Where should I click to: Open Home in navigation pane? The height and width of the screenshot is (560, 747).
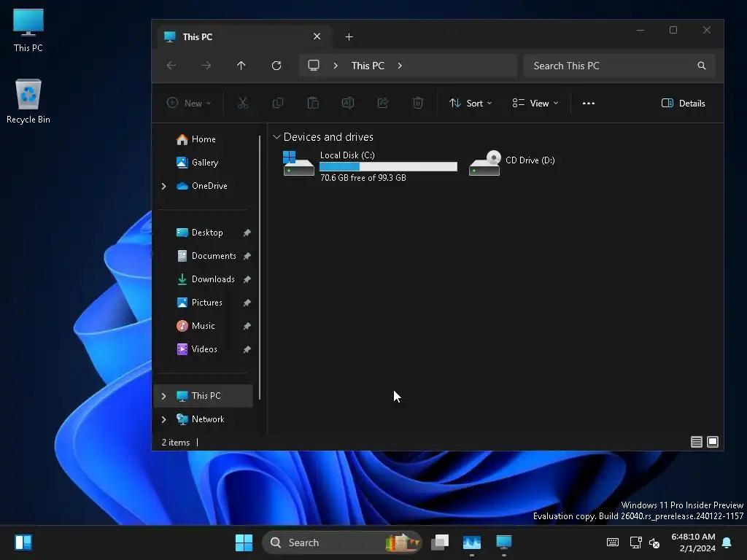196,139
